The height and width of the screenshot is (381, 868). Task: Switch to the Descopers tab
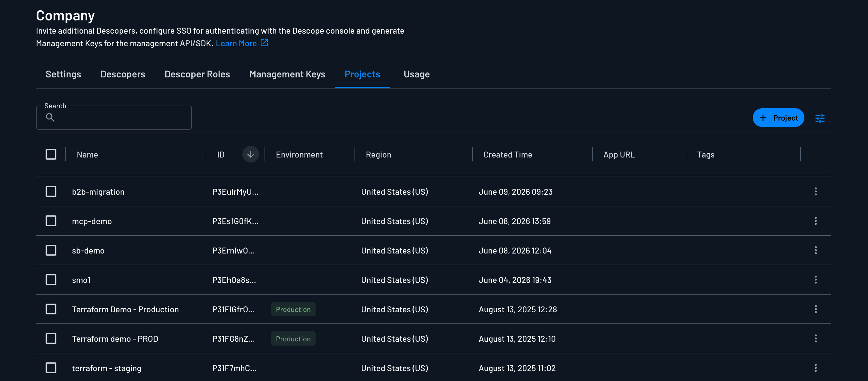[123, 74]
